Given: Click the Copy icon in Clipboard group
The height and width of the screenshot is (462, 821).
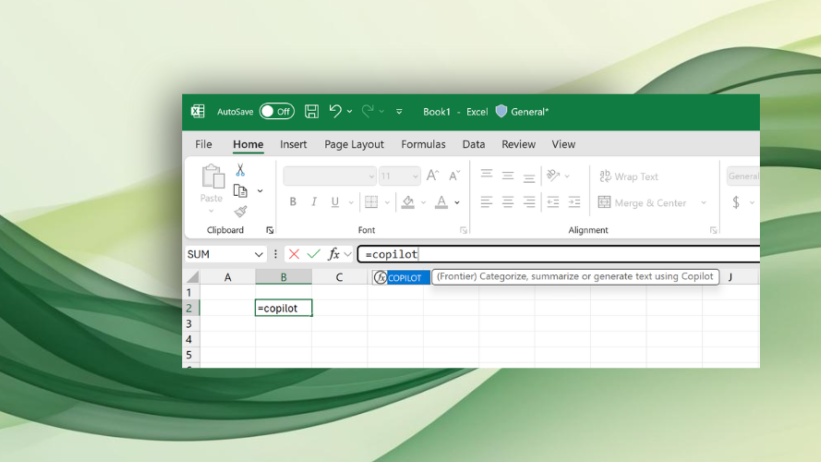Looking at the screenshot, I should (x=240, y=191).
